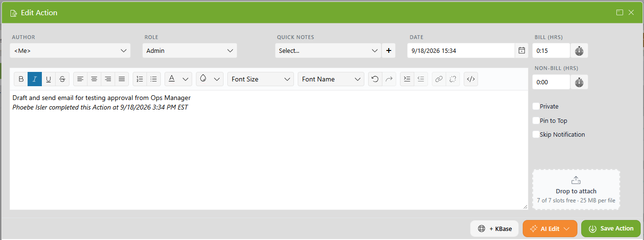Image resolution: width=644 pixels, height=240 pixels.
Task: Apply strikethrough formatting
Action: [62, 79]
